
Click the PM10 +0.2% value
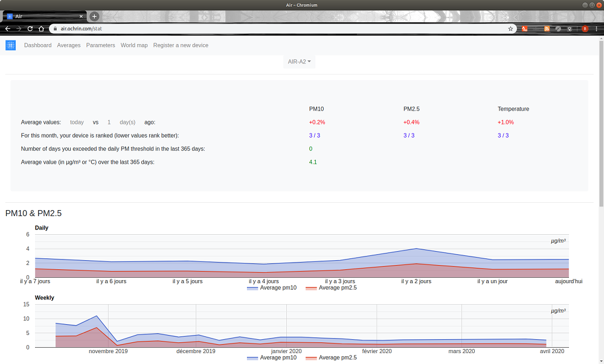pos(317,122)
